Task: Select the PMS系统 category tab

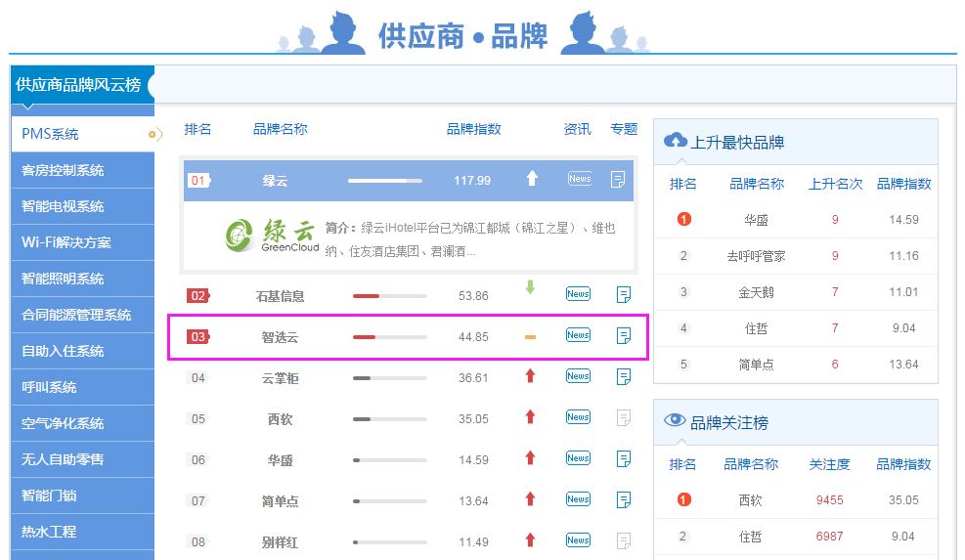Action: click(82, 134)
